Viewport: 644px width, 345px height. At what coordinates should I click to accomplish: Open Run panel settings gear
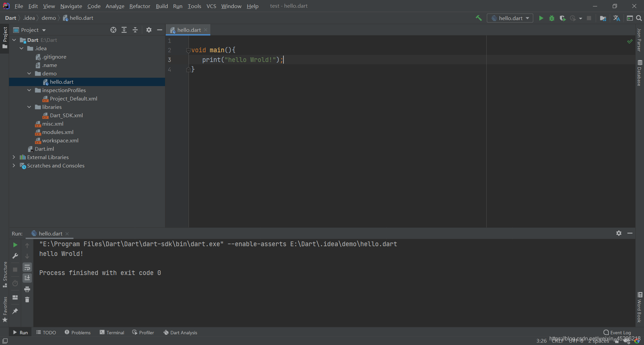[619, 233]
